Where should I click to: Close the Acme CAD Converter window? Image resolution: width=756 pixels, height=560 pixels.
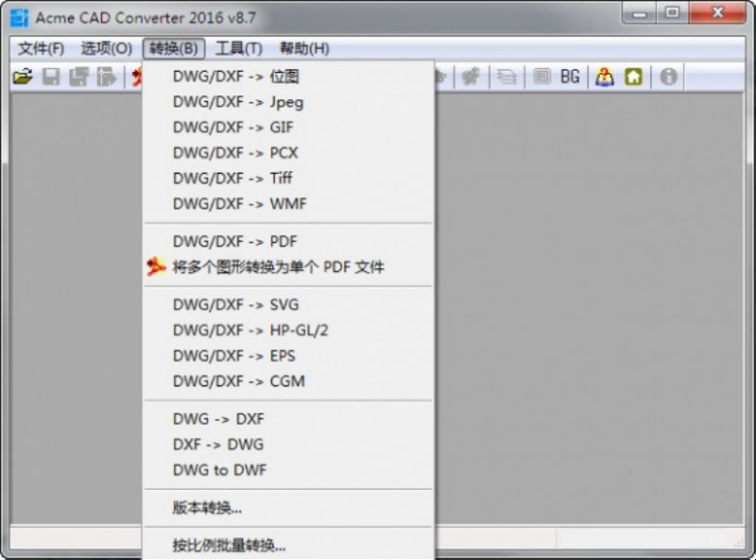click(717, 13)
